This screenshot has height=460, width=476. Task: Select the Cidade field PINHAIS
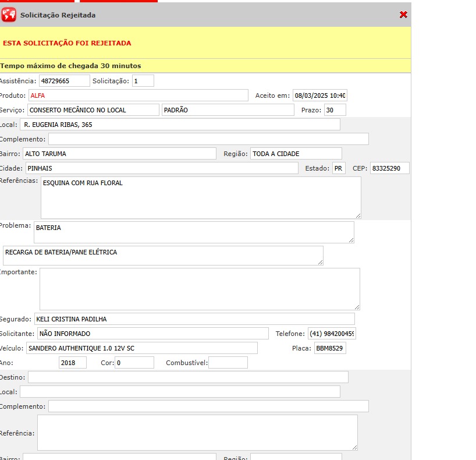point(161,168)
